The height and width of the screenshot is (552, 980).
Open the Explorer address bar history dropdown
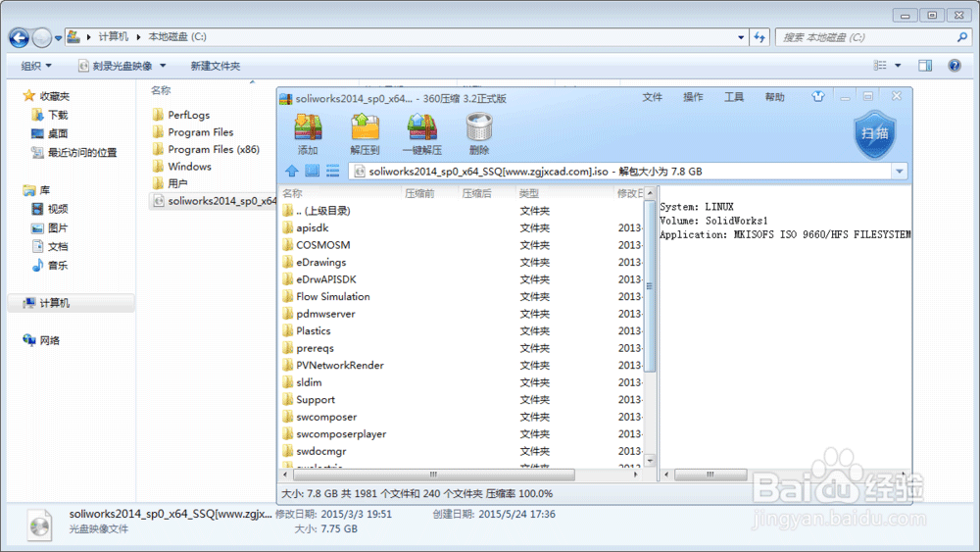pyautogui.click(x=741, y=37)
